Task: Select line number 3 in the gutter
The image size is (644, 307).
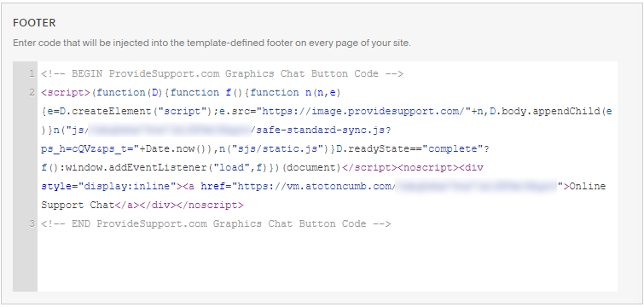Action: coord(32,223)
